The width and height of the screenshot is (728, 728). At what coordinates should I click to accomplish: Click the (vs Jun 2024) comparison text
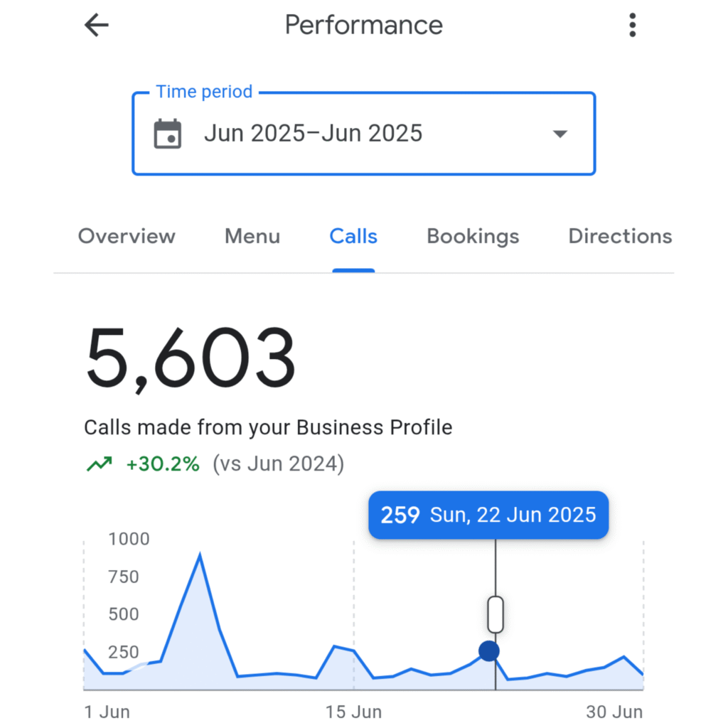pyautogui.click(x=278, y=465)
